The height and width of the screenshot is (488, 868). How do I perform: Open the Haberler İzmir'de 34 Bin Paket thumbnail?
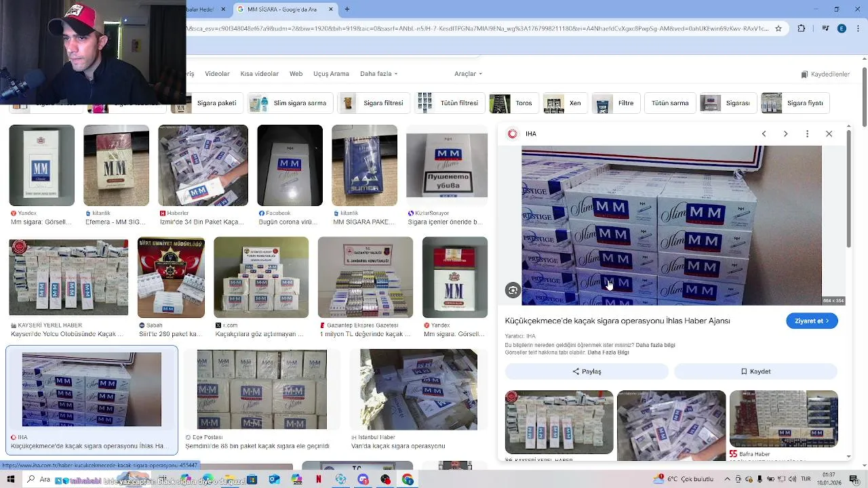click(203, 165)
